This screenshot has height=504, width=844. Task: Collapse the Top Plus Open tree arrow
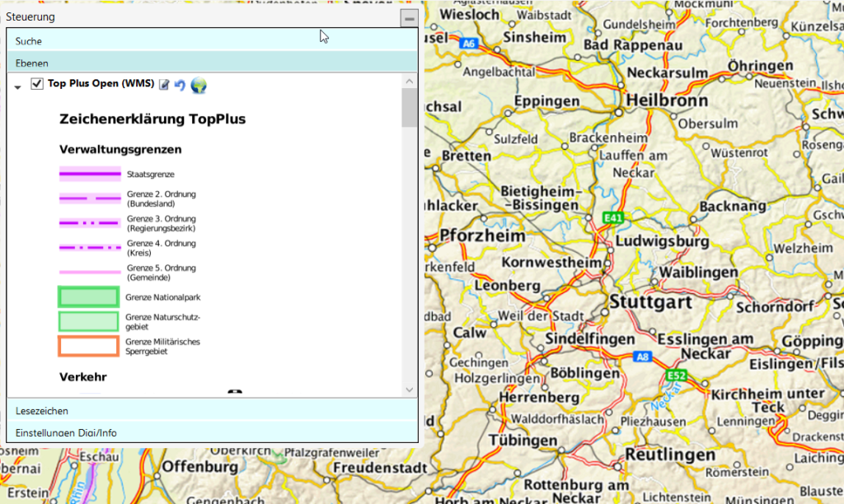coord(18,86)
